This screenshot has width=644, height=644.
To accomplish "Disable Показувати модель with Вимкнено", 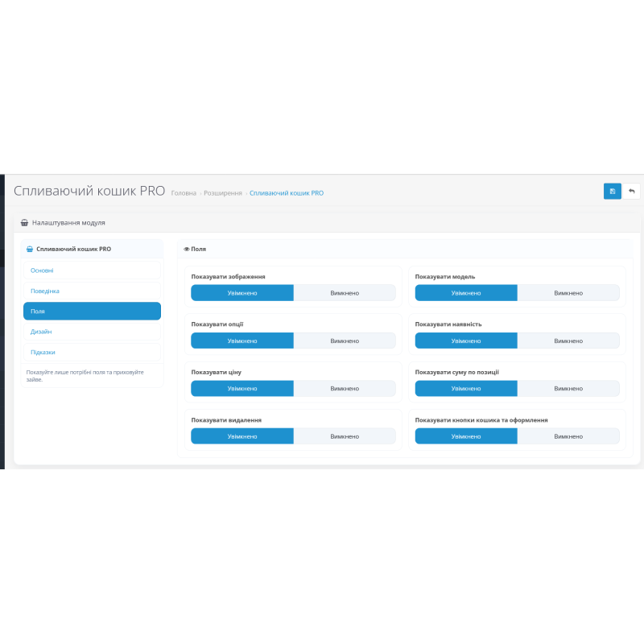I will (x=568, y=293).
